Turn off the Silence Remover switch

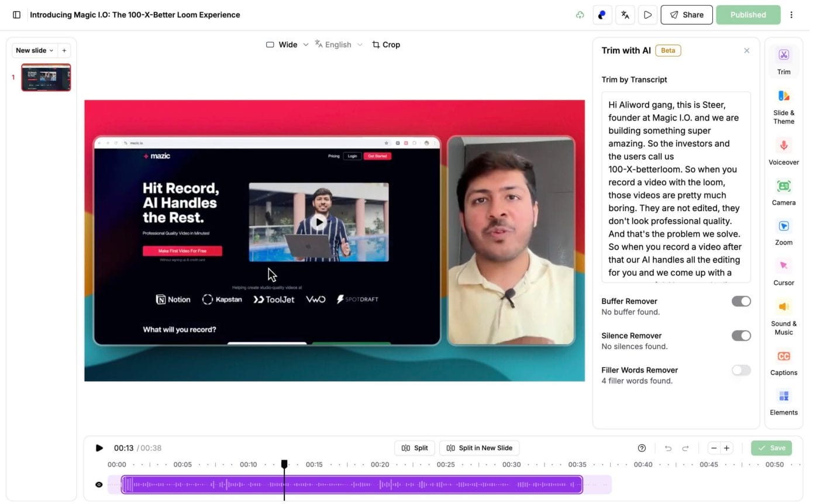click(x=740, y=336)
